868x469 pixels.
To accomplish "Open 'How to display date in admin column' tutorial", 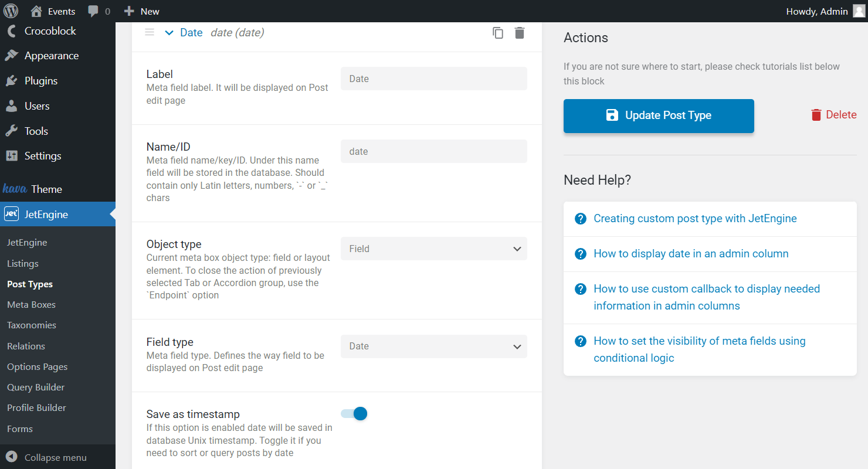I will [691, 254].
